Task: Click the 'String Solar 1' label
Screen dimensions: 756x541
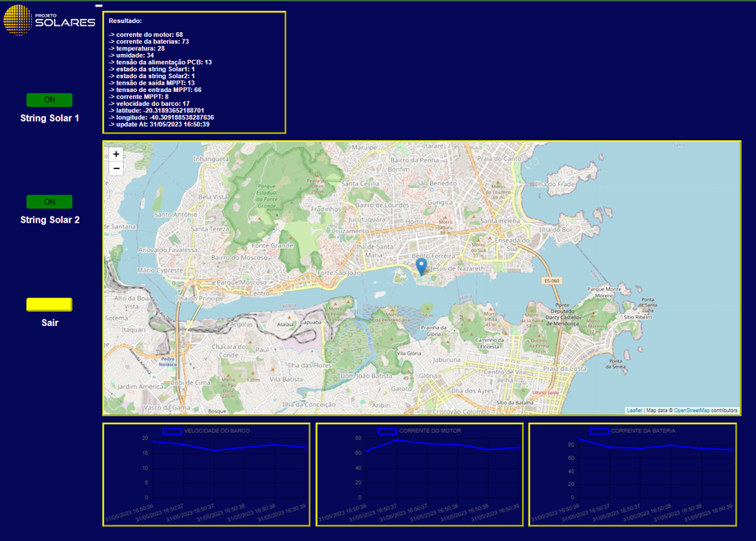Action: tap(49, 118)
